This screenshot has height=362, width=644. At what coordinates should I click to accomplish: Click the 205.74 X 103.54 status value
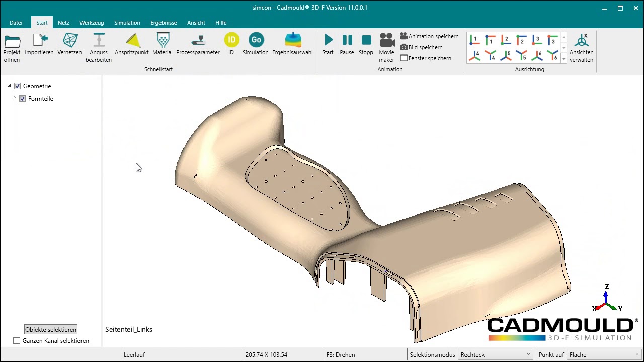[266, 354]
